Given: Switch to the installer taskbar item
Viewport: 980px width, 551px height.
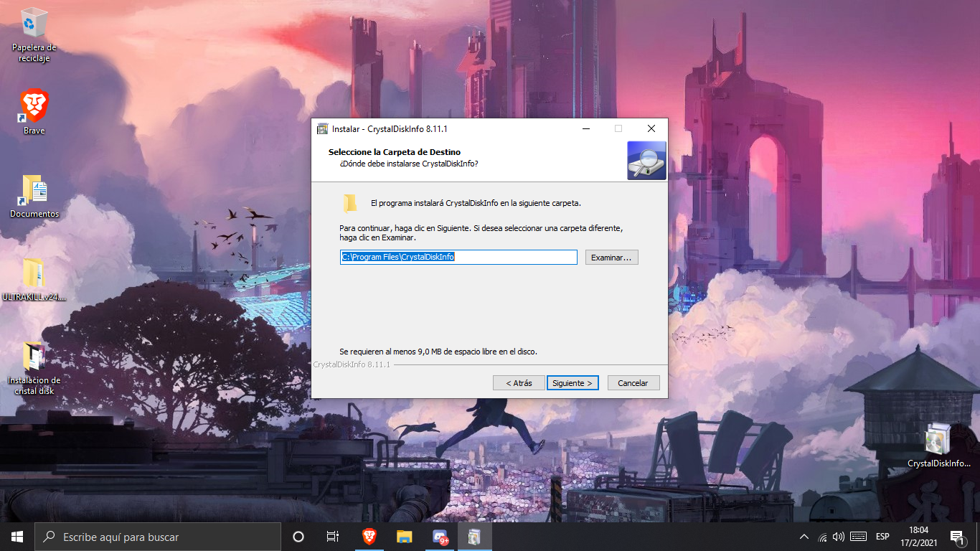Looking at the screenshot, I should click(475, 537).
